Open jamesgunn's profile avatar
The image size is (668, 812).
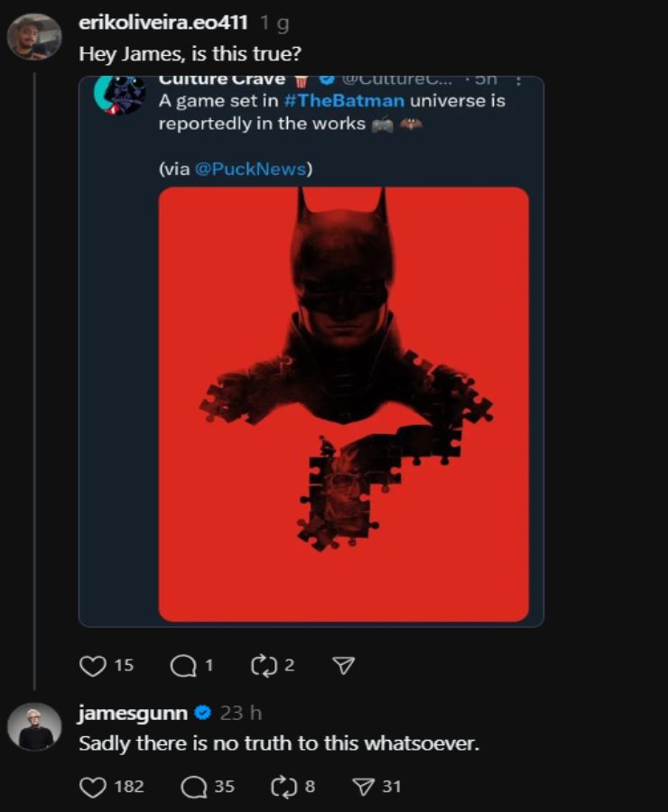pos(34,725)
